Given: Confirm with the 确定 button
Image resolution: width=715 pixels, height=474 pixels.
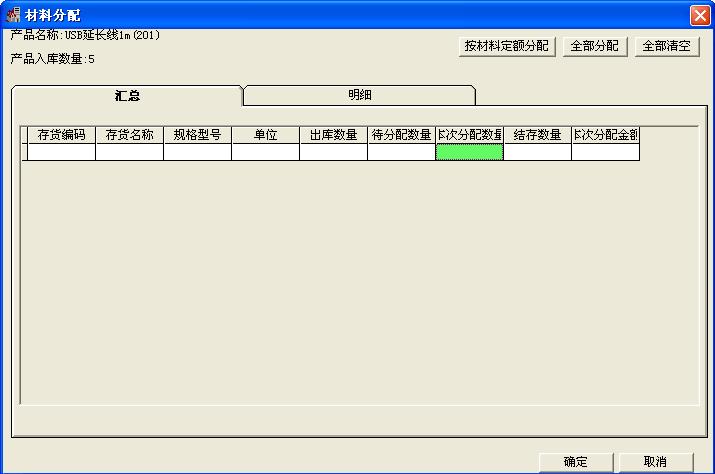Looking at the screenshot, I should (x=575, y=462).
